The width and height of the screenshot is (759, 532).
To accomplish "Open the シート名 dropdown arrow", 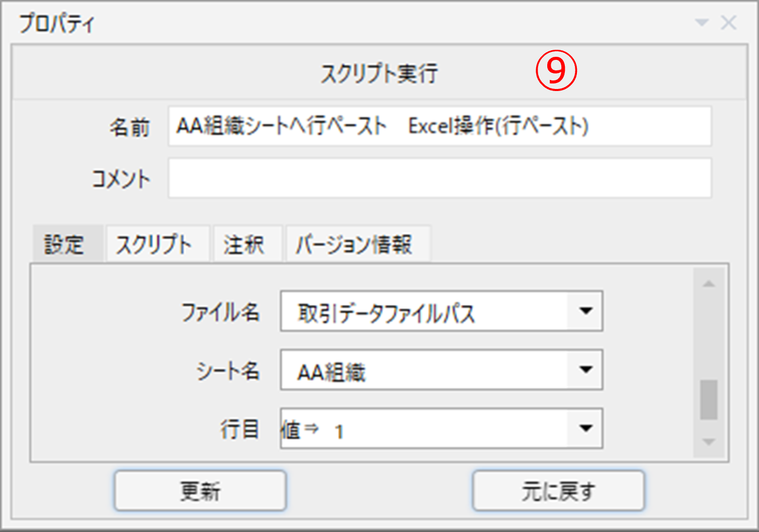I will (x=585, y=370).
